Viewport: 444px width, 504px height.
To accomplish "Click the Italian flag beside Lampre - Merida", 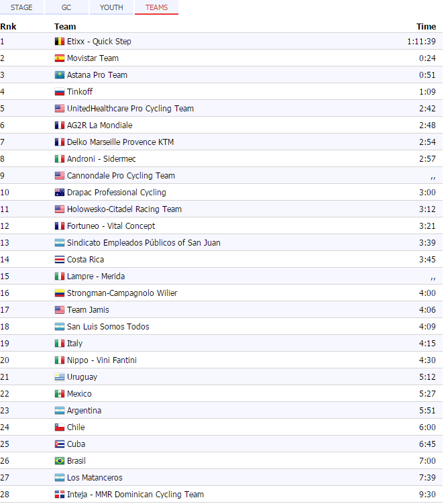I will (60, 276).
